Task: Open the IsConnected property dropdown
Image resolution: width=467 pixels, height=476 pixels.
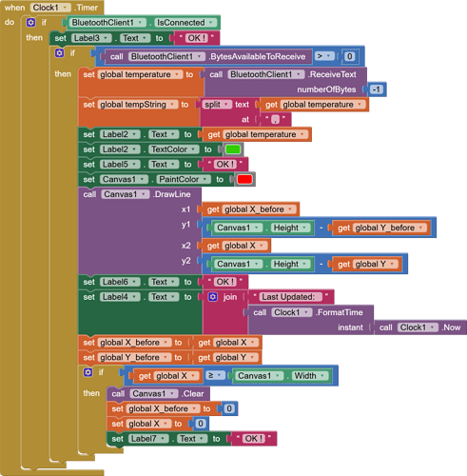Action: [185, 23]
